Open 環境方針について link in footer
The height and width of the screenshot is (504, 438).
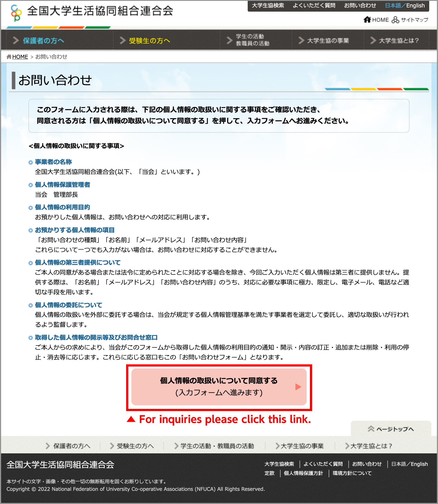[x=352, y=473]
